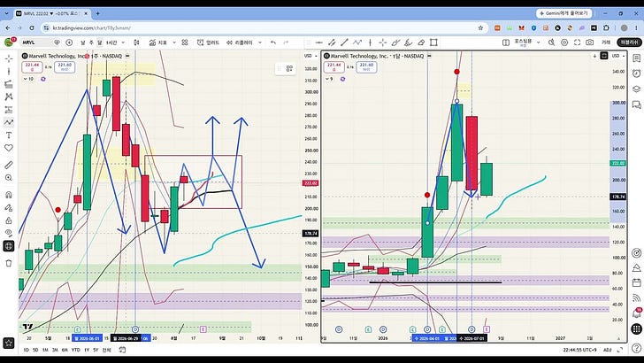The image size is (644, 363).
Task: Click the trash remove drawings icon
Action: (9, 263)
